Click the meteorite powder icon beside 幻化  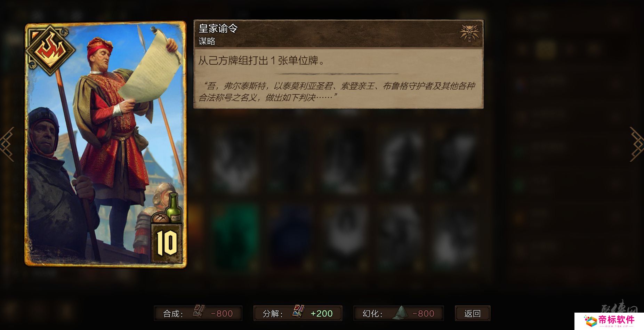pos(401,313)
